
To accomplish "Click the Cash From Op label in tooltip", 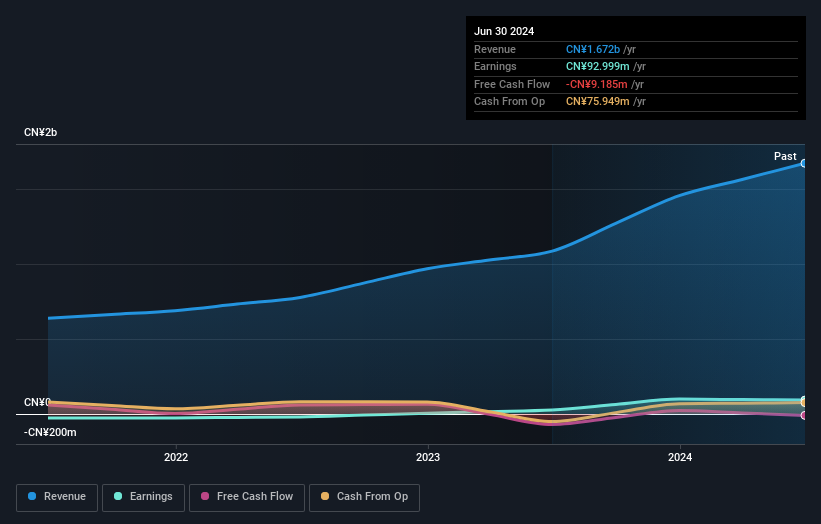I will tap(509, 102).
